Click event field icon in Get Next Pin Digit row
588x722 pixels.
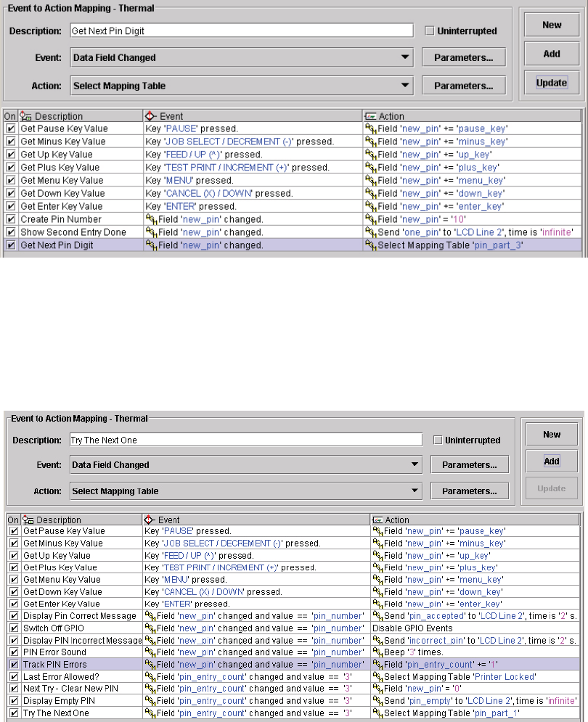(x=151, y=245)
